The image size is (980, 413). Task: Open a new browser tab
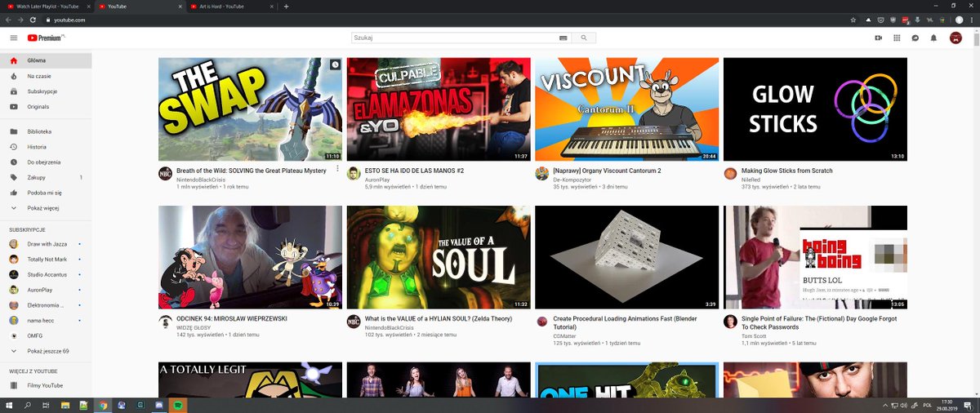[286, 6]
